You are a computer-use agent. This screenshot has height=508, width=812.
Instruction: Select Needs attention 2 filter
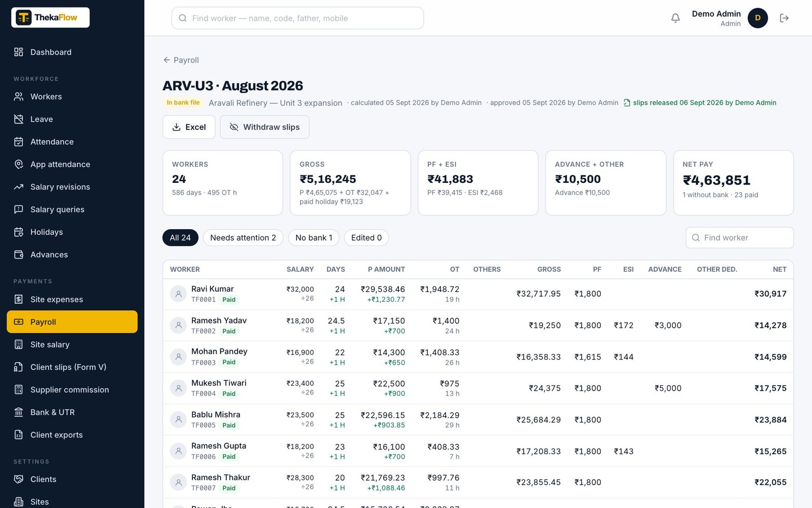pyautogui.click(x=243, y=238)
